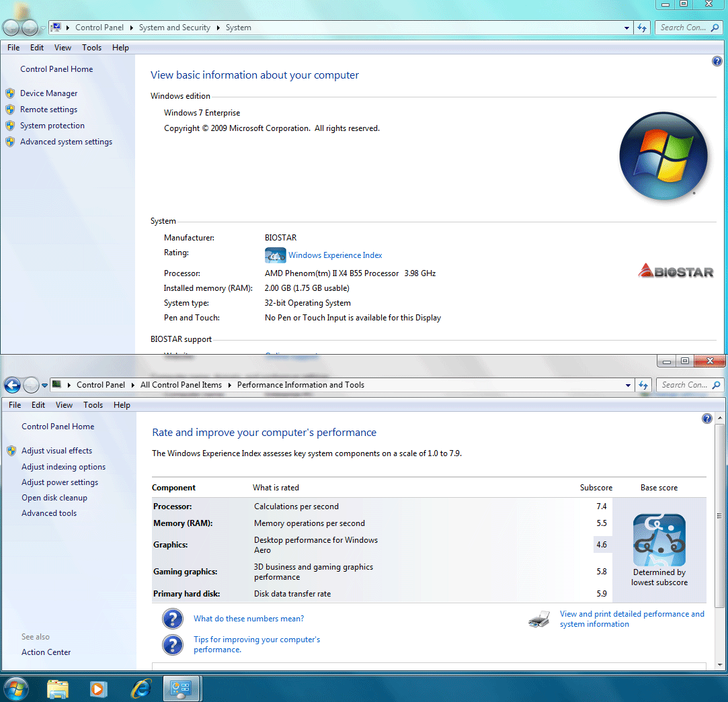Click the Performance window scrollbar down arrow
Screen dimensions: 728x702
point(720,665)
